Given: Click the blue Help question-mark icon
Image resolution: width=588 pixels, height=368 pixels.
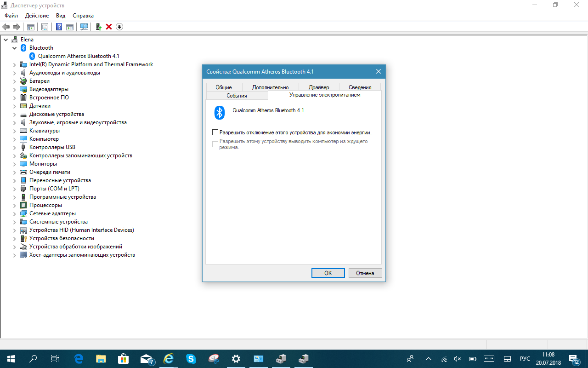Looking at the screenshot, I should pyautogui.click(x=59, y=27).
